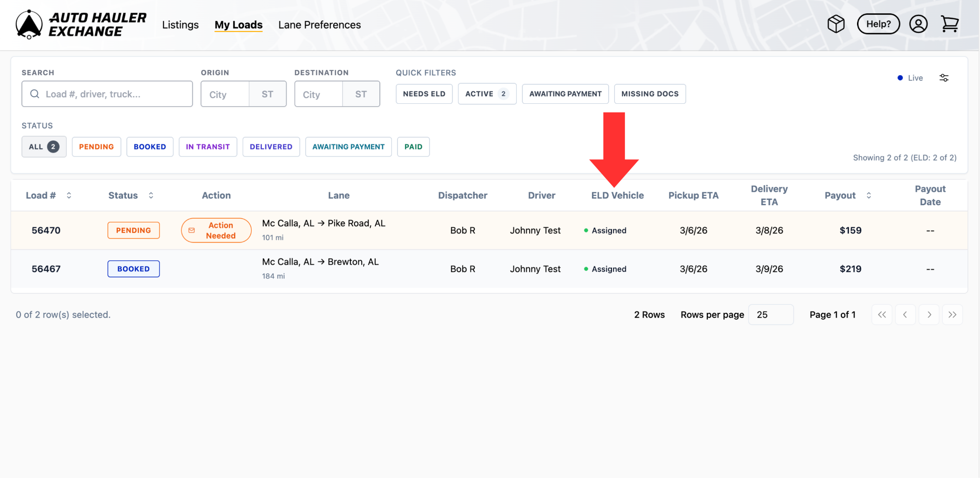Sort table by Payout column
The height and width of the screenshot is (478, 980).
(869, 195)
